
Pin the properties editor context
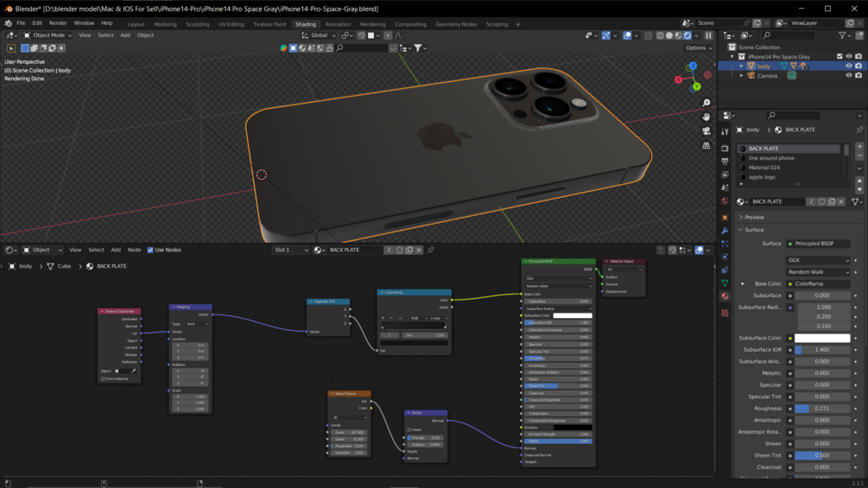[x=859, y=130]
